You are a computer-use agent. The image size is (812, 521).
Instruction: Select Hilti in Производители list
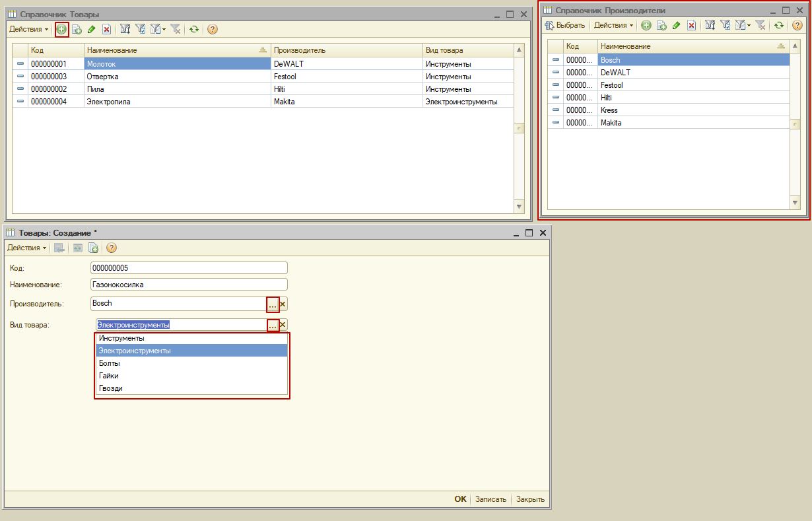(669, 98)
